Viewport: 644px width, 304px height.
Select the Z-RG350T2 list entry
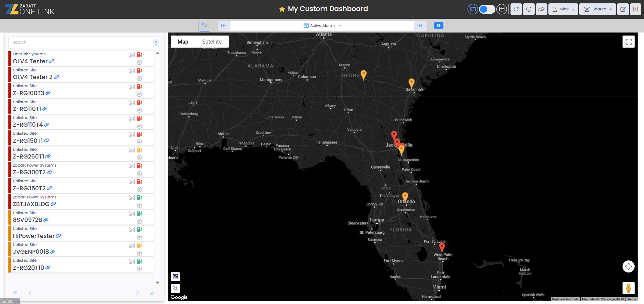[x=81, y=185]
